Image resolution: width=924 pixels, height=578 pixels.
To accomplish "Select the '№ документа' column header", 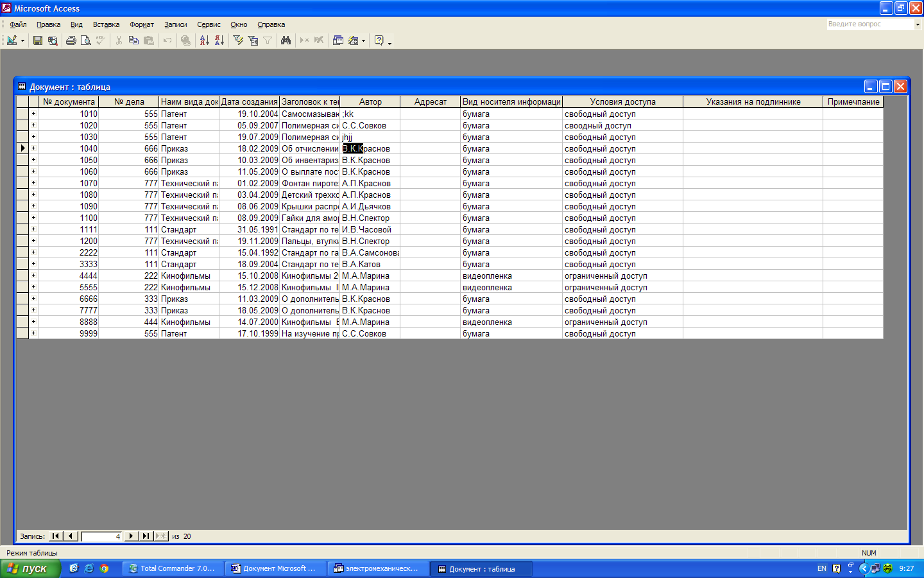I will (x=68, y=101).
